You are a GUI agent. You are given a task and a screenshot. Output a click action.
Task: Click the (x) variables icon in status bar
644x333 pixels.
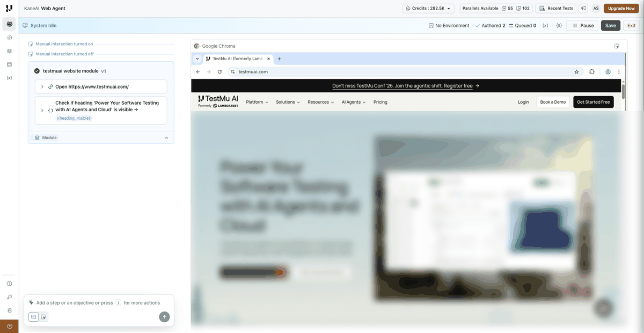click(545, 26)
